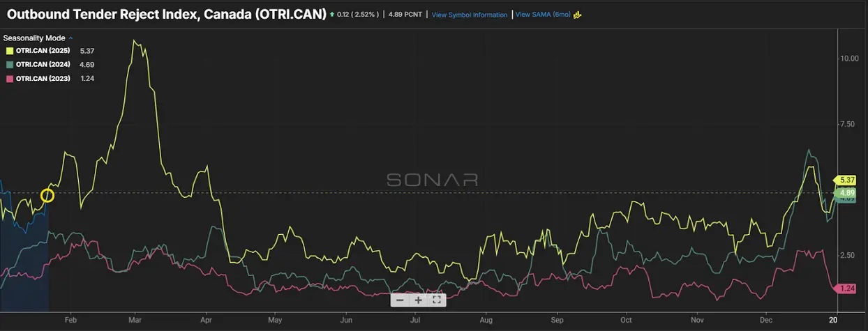Click the yellow 5.37 price tag
This screenshot has height=331, width=868.
(846, 180)
